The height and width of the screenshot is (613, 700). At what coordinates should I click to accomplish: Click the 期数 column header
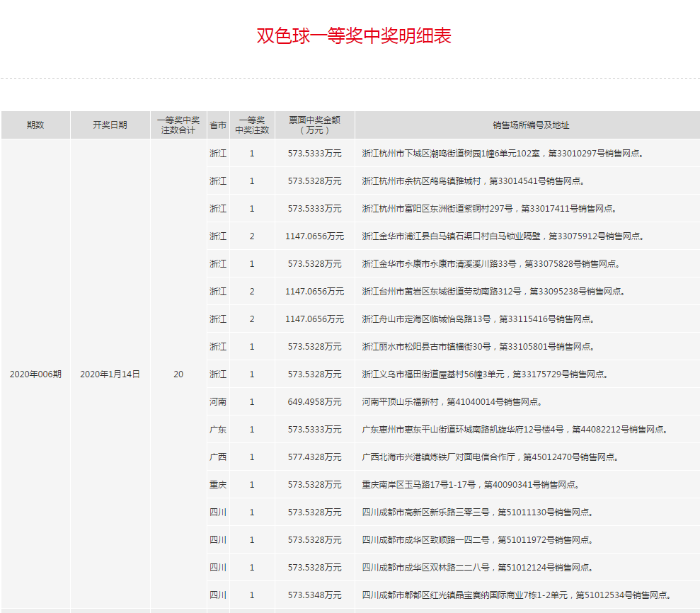click(35, 125)
